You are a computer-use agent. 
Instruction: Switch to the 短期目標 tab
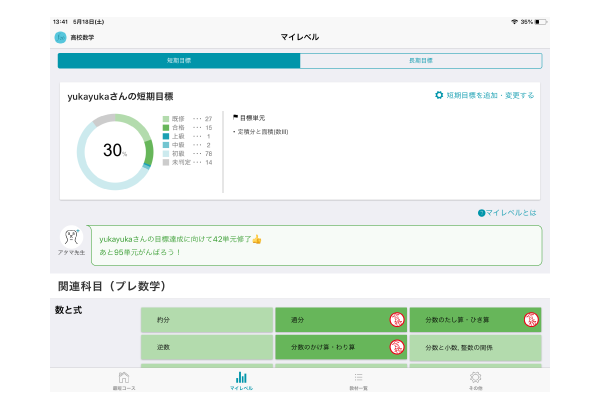pyautogui.click(x=179, y=61)
